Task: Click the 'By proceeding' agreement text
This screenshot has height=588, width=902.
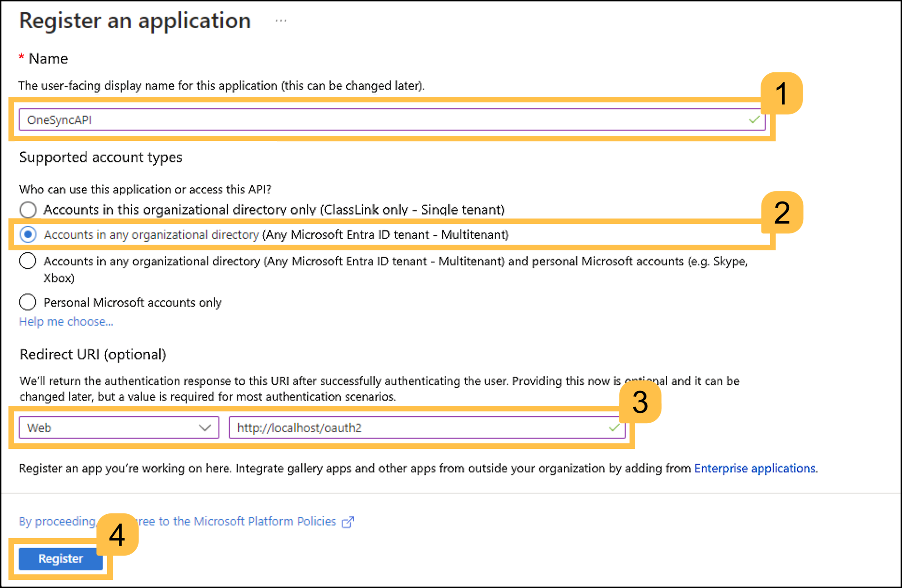Action: [56, 521]
